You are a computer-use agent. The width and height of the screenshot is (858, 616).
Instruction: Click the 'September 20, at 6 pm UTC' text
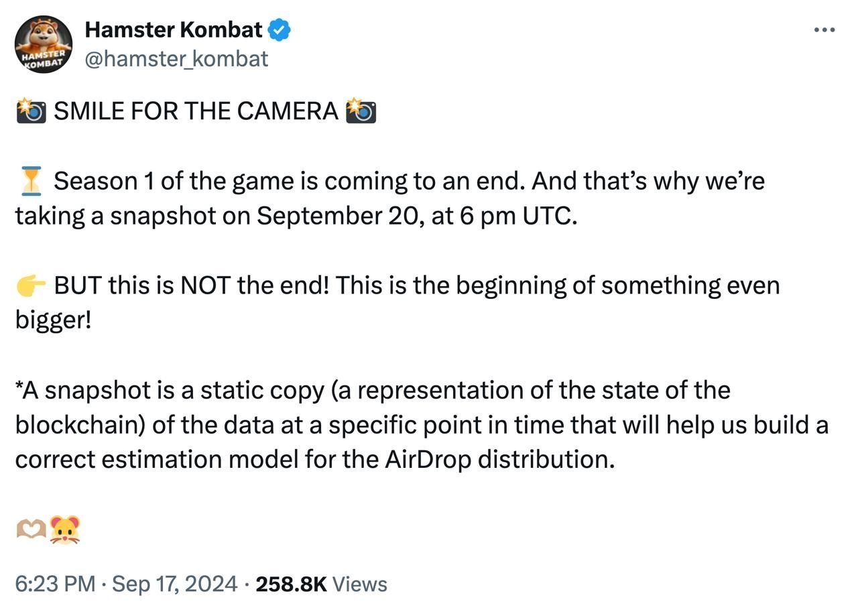pos(416,216)
